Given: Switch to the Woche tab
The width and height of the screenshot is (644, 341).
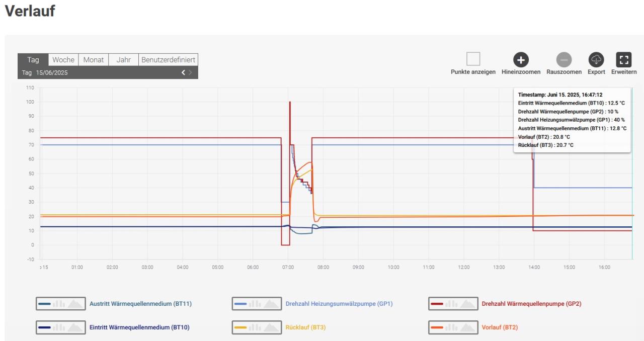Looking at the screenshot, I should tap(63, 60).
